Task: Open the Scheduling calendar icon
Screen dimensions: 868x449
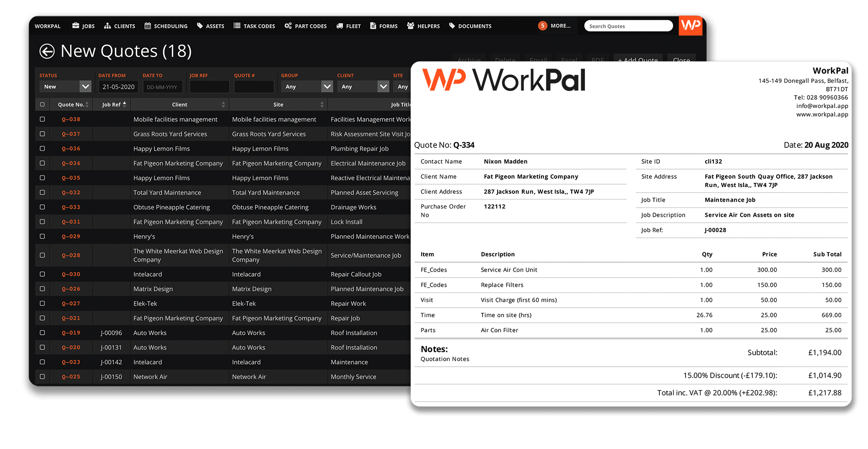Action: click(148, 26)
